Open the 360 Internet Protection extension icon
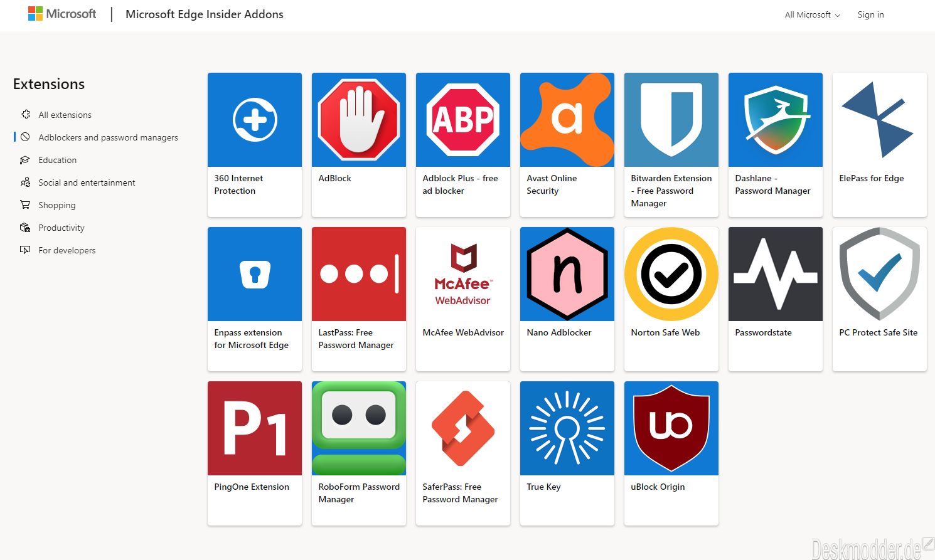Screen dimensions: 935x560 (255, 120)
